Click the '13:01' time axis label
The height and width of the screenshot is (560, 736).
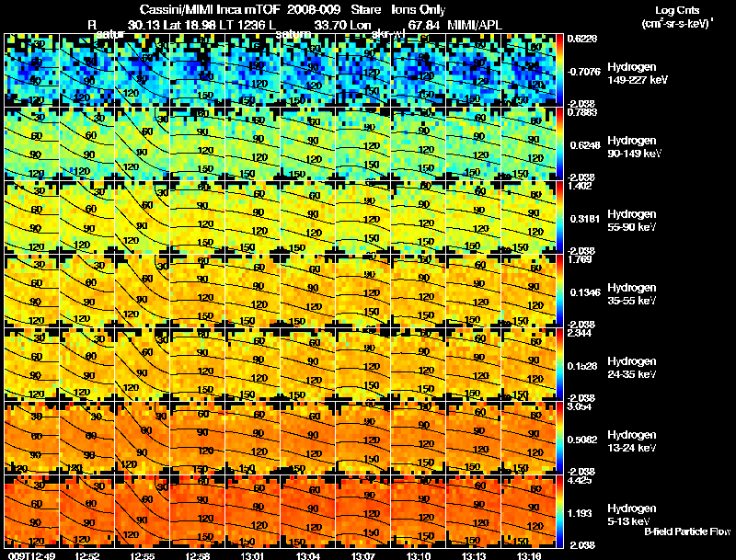coord(253,555)
